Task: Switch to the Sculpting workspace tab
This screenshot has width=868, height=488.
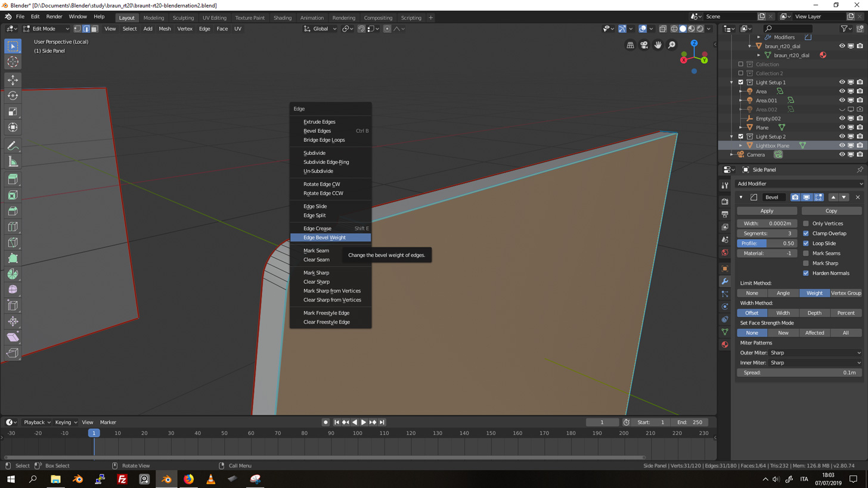Action: [183, 18]
